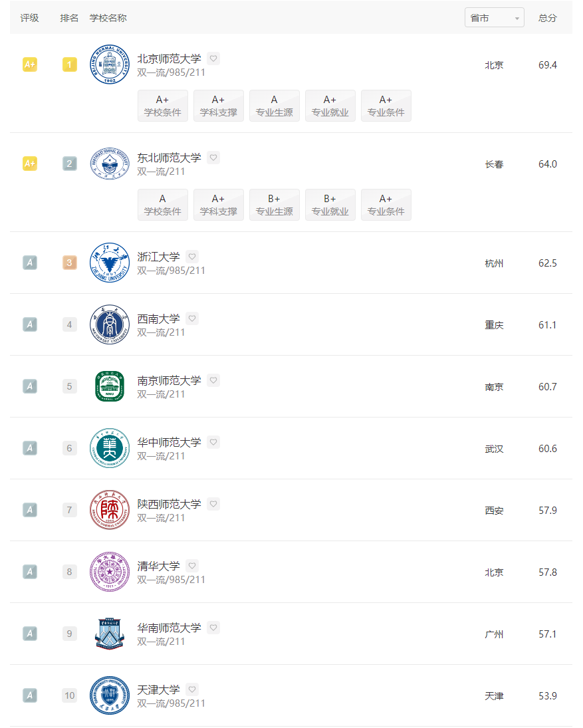Select the 南京师范大学 green logo

pyautogui.click(x=110, y=386)
